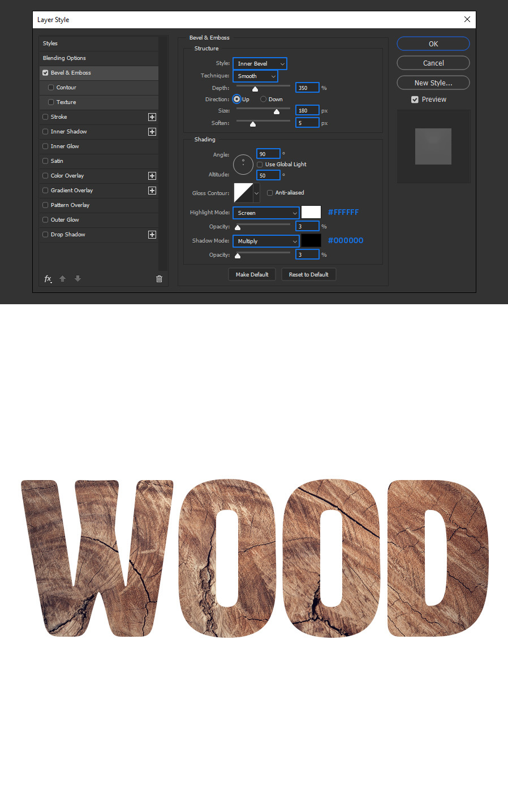Click the Soften value field

pyautogui.click(x=307, y=123)
